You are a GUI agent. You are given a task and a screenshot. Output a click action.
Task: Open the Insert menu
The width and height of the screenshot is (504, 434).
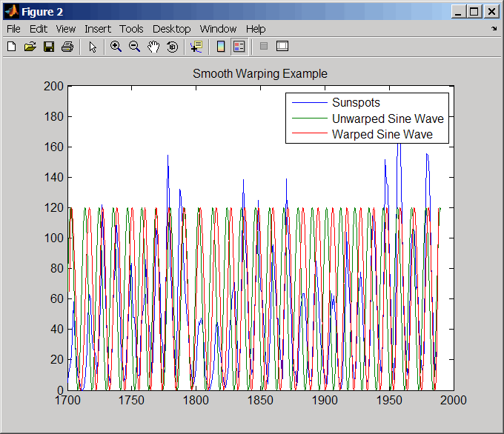coord(98,29)
